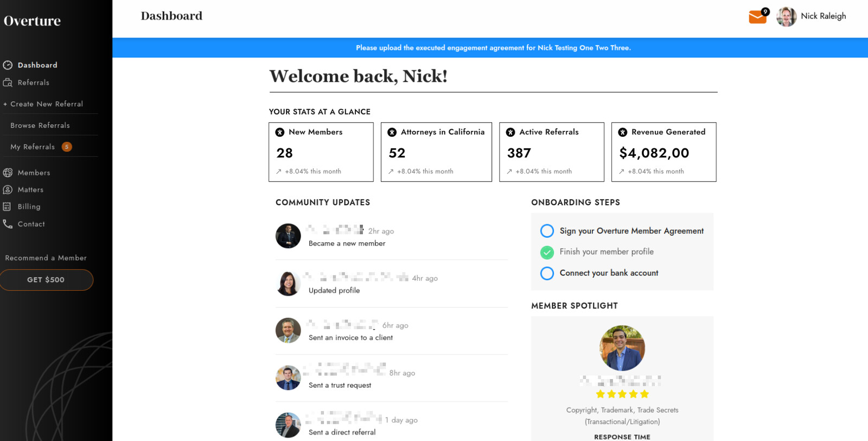This screenshot has height=441, width=868.
Task: Click the Revenue Generated card icon
Action: point(623,132)
